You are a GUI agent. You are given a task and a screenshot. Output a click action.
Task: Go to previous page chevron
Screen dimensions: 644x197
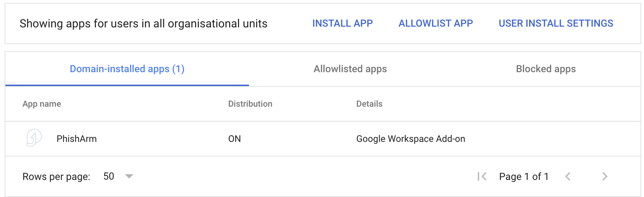pyautogui.click(x=568, y=176)
